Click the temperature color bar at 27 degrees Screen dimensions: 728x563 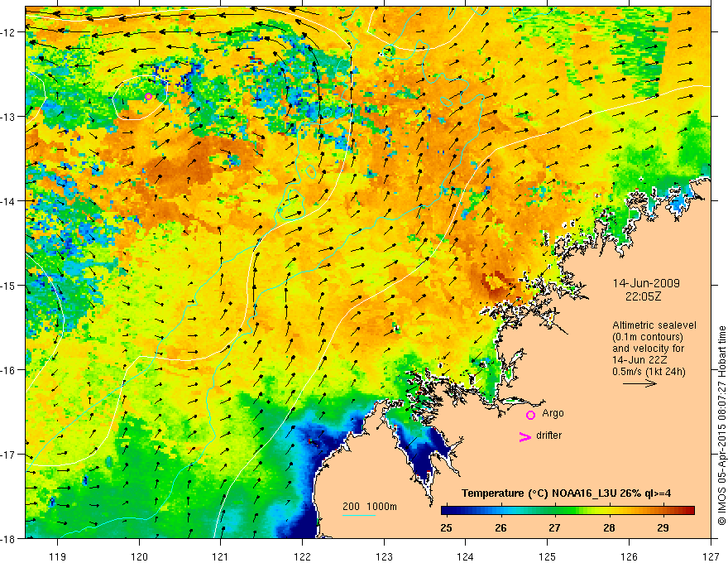[x=554, y=511]
